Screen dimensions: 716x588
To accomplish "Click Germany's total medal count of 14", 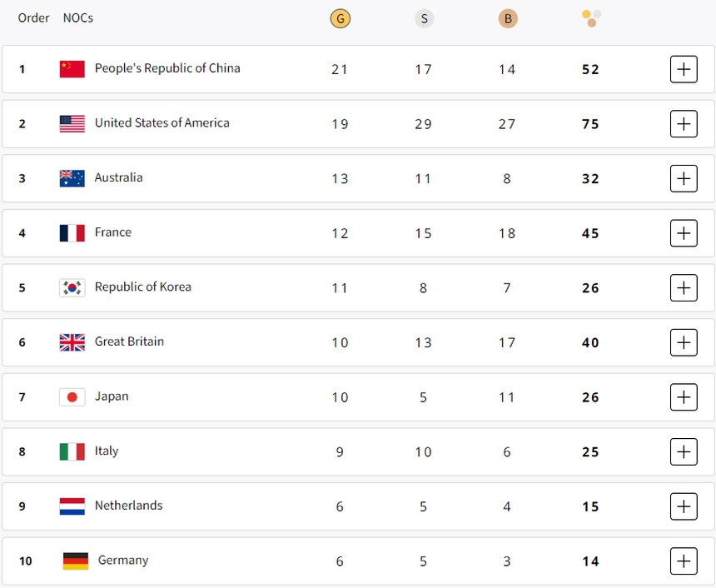I will coord(590,561).
